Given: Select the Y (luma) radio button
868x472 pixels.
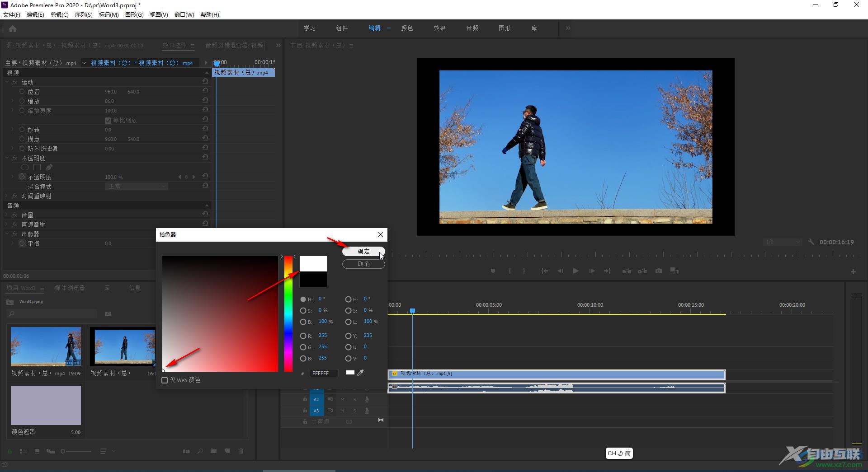Looking at the screenshot, I should (x=348, y=336).
